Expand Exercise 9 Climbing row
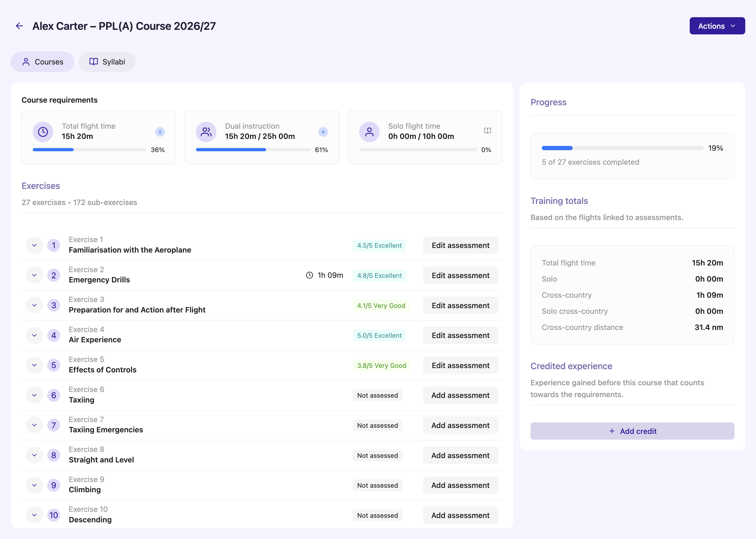This screenshot has height=539, width=756. point(34,485)
